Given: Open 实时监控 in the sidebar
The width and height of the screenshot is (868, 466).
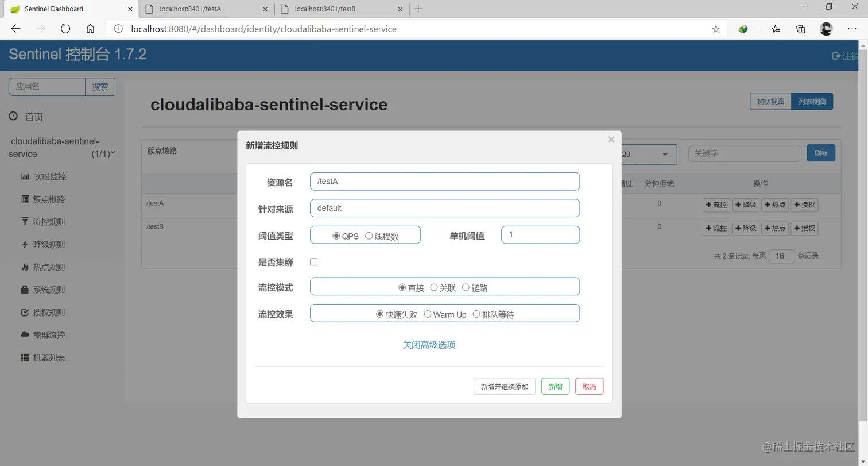Looking at the screenshot, I should pos(44,176).
